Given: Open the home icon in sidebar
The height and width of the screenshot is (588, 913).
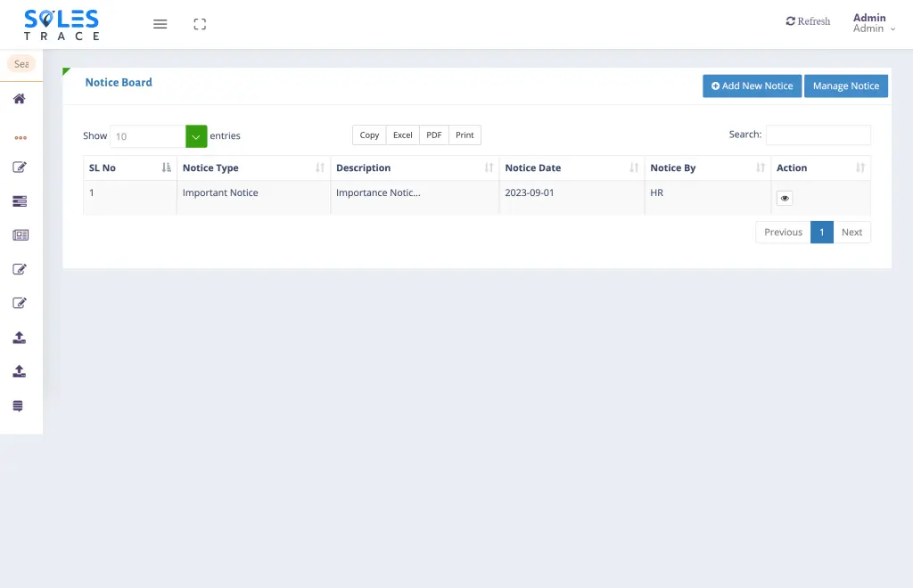Looking at the screenshot, I should (x=20, y=98).
